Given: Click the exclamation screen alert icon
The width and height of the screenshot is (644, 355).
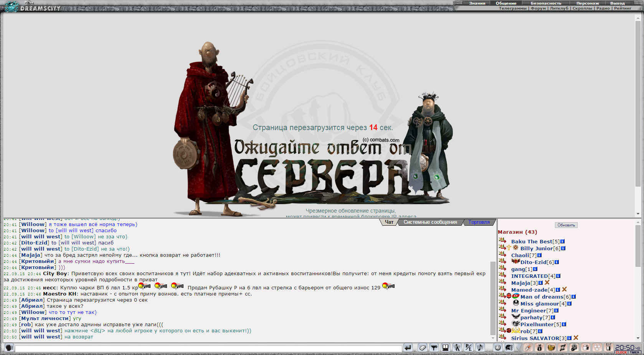Looking at the screenshot, I should [445, 348].
